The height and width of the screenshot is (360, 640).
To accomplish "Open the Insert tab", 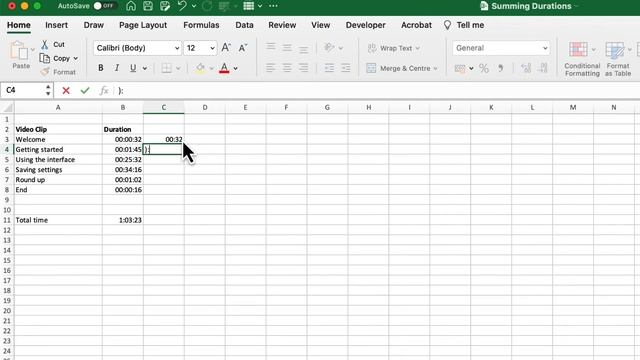I will tap(56, 25).
